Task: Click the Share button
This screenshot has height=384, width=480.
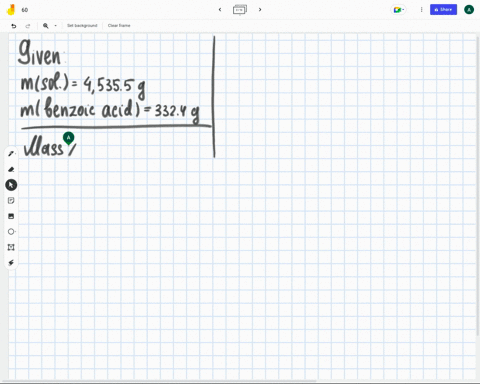Action: pos(443,10)
